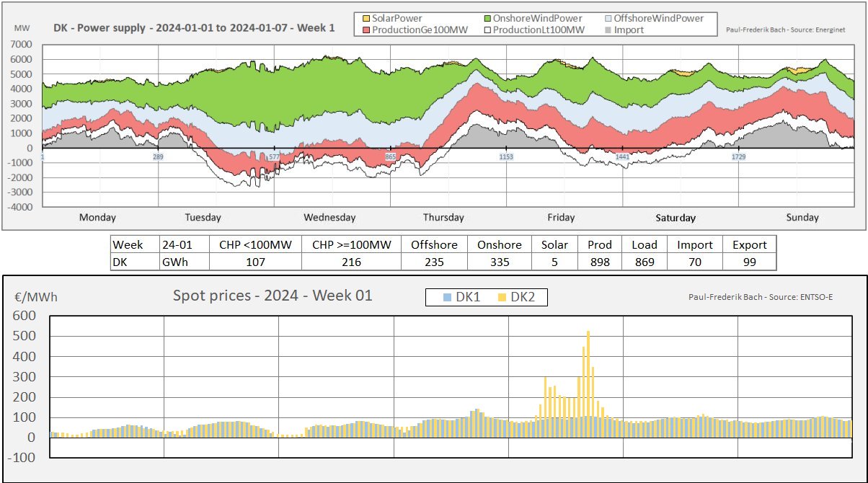Click the 'Spot prices - 2024 - Week 01' title

[x=273, y=296]
